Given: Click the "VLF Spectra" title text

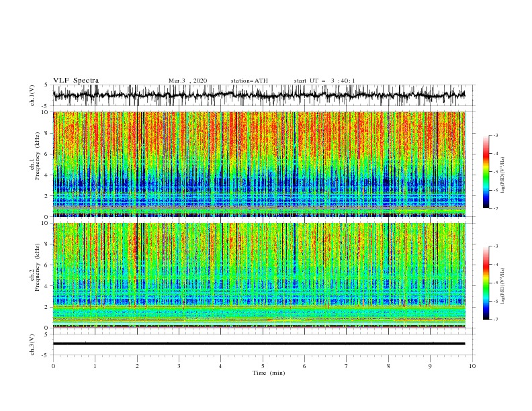Looking at the screenshot, I should (76, 81).
